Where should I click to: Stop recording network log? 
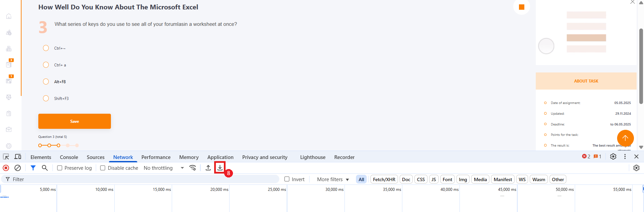tap(6, 168)
